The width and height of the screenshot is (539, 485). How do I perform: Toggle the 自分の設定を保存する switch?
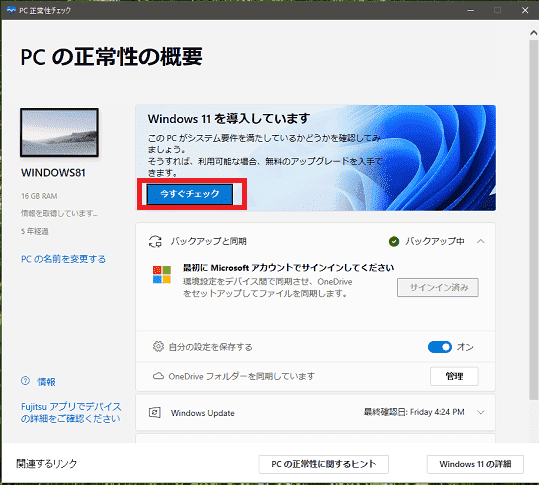pyautogui.click(x=440, y=347)
